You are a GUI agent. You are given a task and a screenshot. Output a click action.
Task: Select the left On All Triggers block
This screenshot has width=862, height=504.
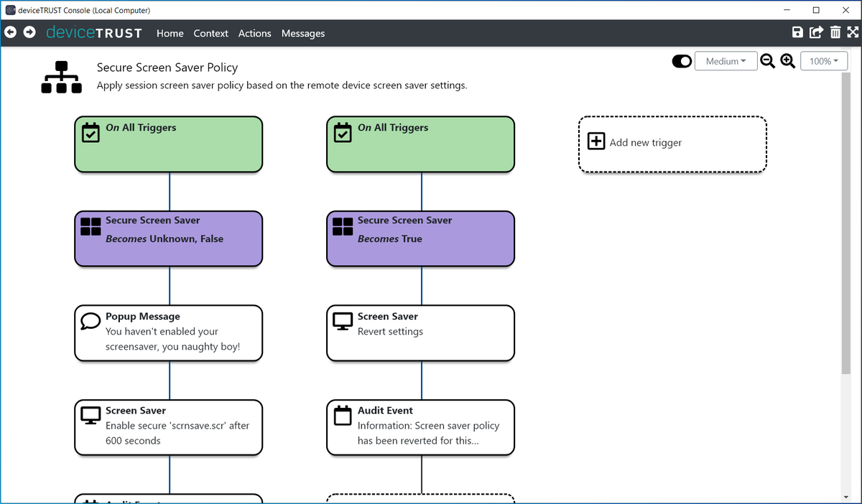coord(169,144)
